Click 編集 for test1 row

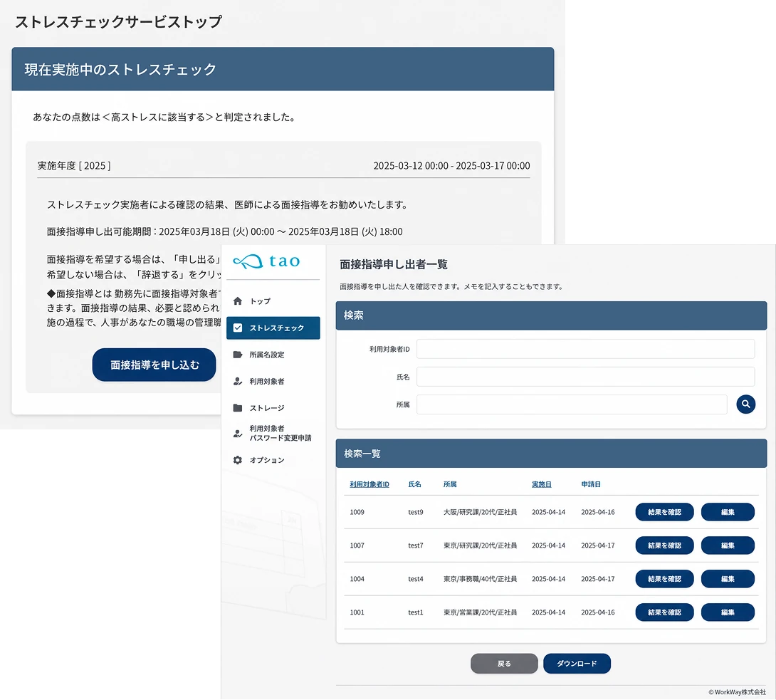pyautogui.click(x=728, y=612)
